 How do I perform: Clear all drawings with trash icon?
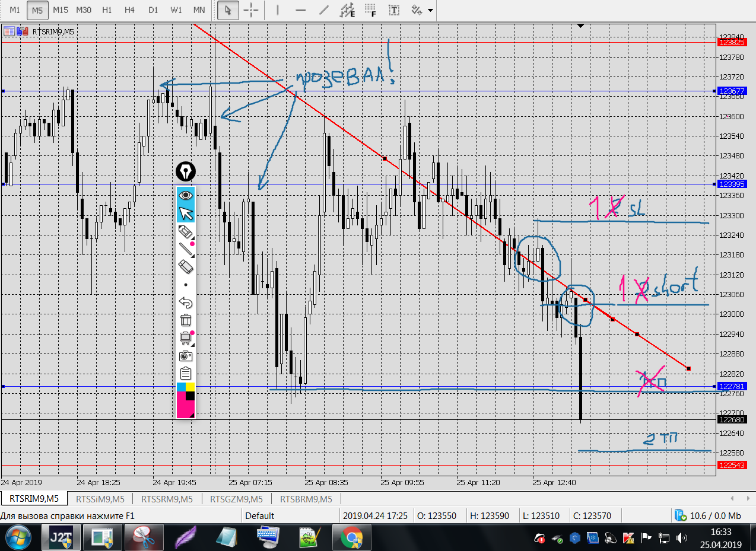coord(186,320)
